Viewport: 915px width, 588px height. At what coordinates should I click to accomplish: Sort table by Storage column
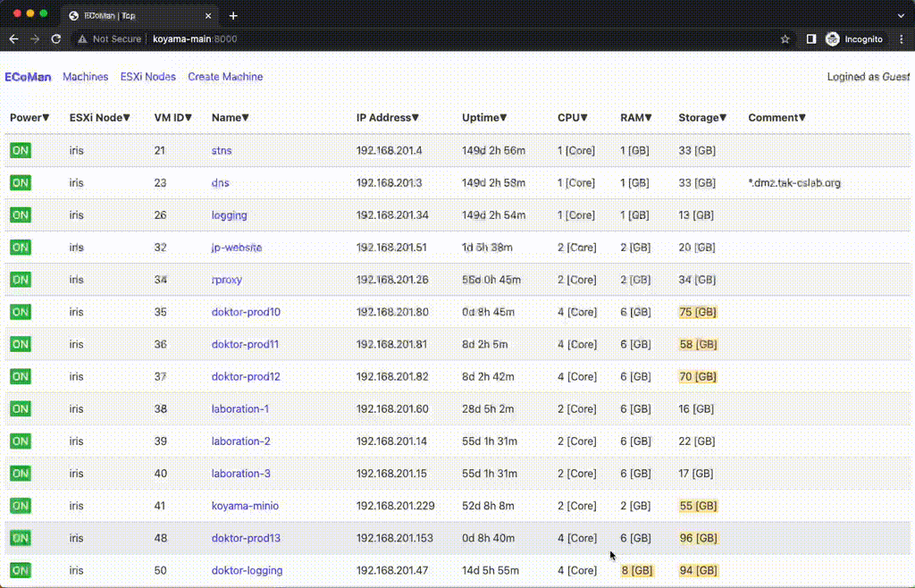click(702, 118)
